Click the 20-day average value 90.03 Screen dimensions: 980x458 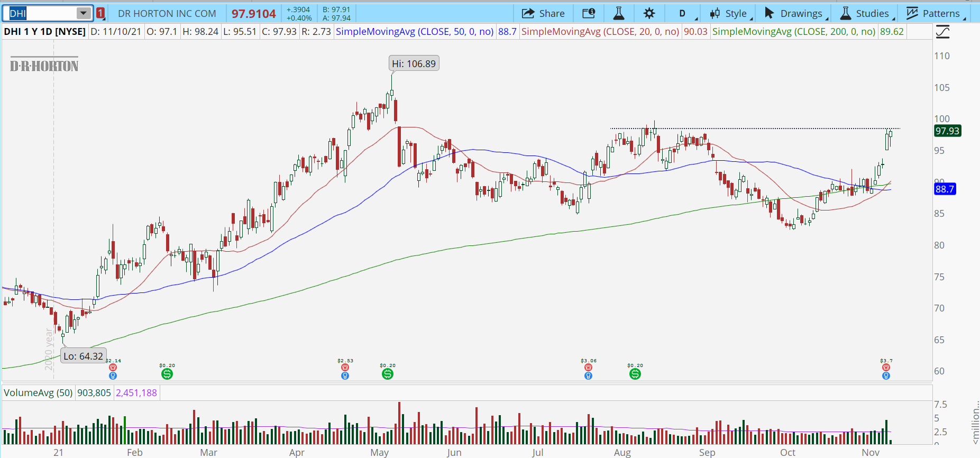click(695, 32)
